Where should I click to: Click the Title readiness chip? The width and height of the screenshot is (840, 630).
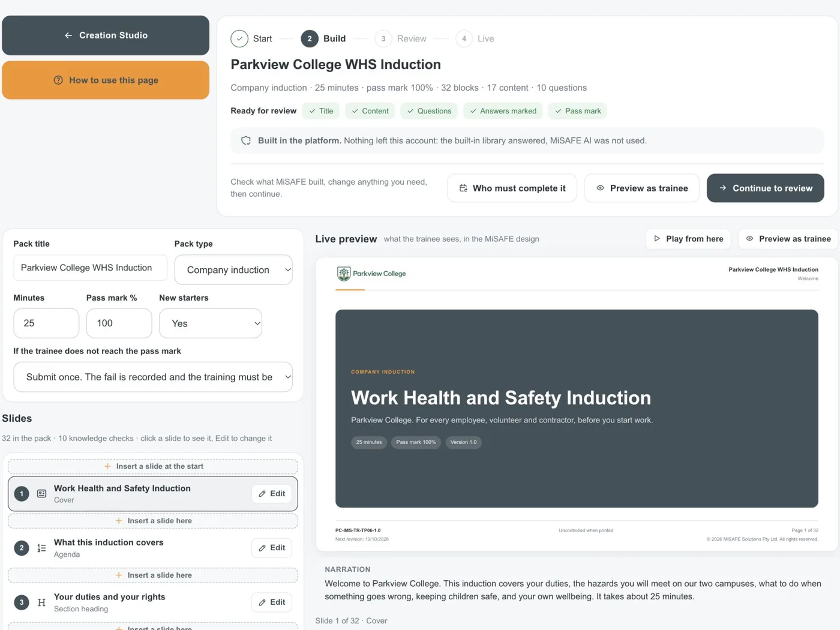click(321, 111)
